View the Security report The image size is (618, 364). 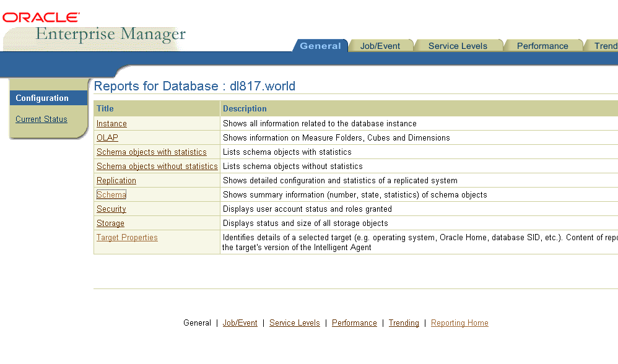pos(111,209)
